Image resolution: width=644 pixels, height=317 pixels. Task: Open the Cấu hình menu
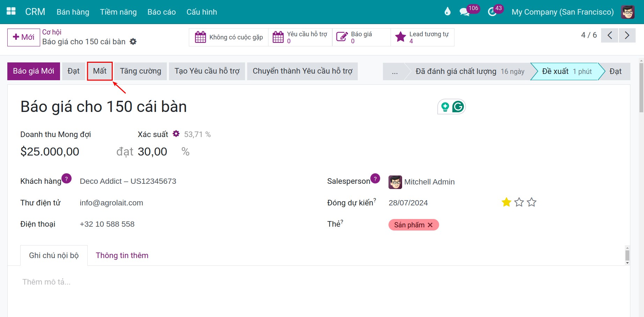pos(202,12)
